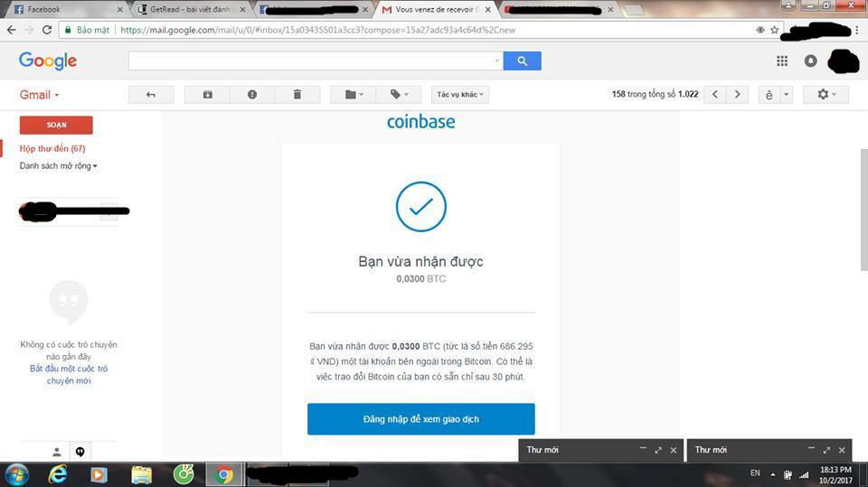This screenshot has height=487, width=868.
Task: Archive the email with the archive icon
Action: point(207,95)
